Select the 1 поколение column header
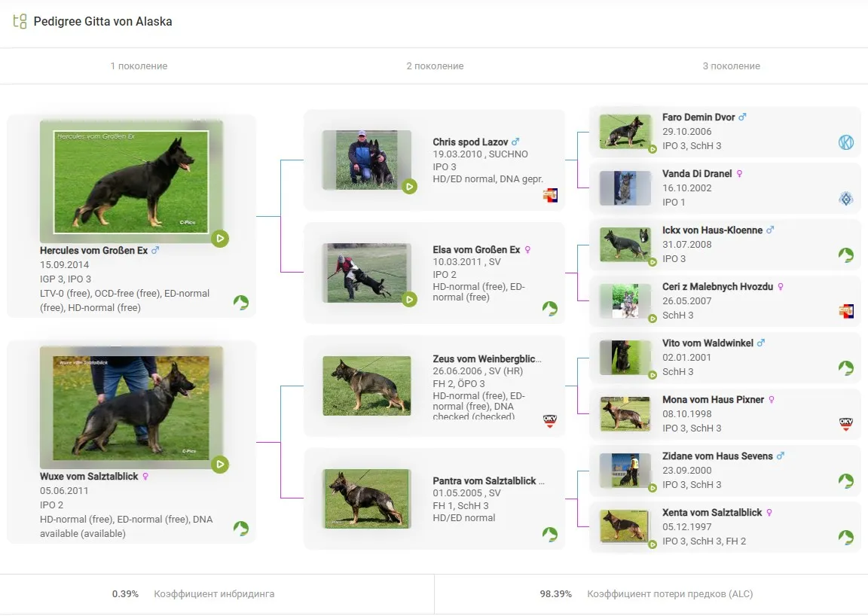868x616 pixels. click(x=139, y=66)
